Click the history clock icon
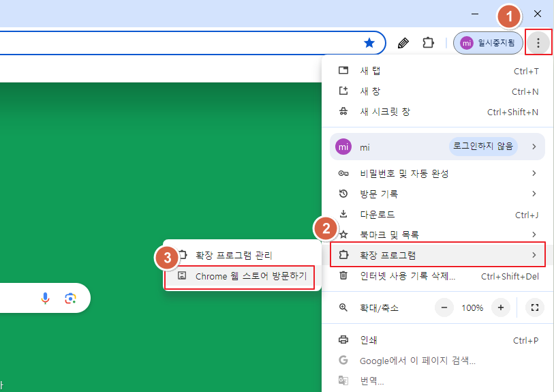 tap(343, 194)
